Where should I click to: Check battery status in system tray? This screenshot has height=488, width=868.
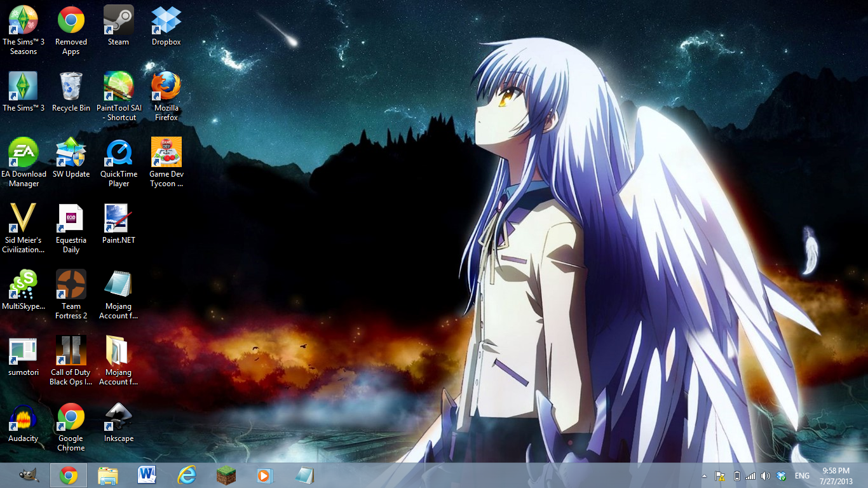click(736, 476)
